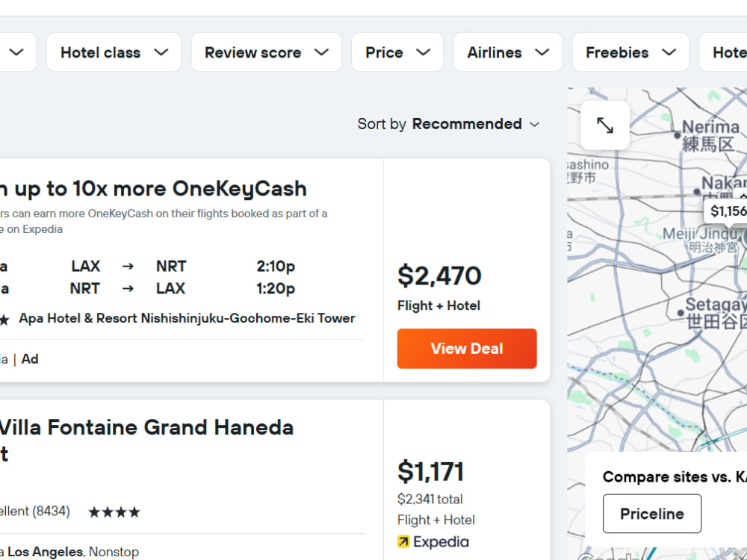The image size is (747, 560).
Task: Select the $1,156 price marker on map
Action: click(725, 211)
